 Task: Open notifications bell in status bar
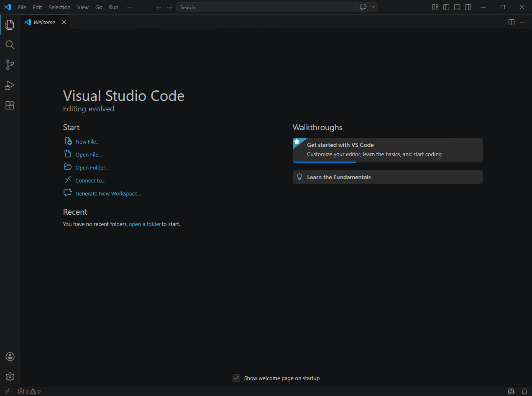tap(524, 391)
